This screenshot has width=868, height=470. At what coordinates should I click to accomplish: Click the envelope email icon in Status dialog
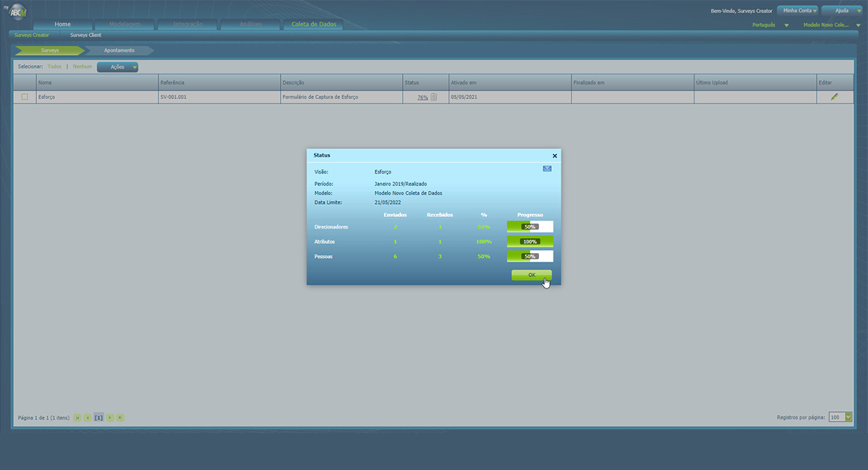point(547,168)
